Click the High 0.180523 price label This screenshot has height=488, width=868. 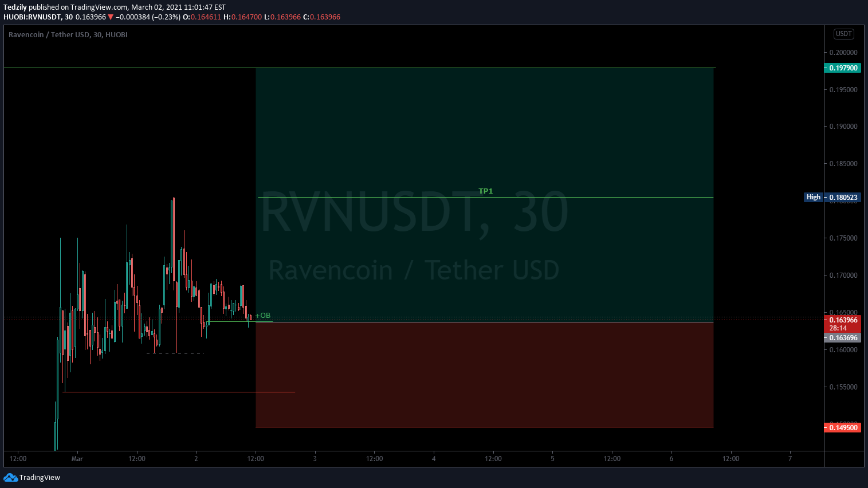tap(832, 198)
